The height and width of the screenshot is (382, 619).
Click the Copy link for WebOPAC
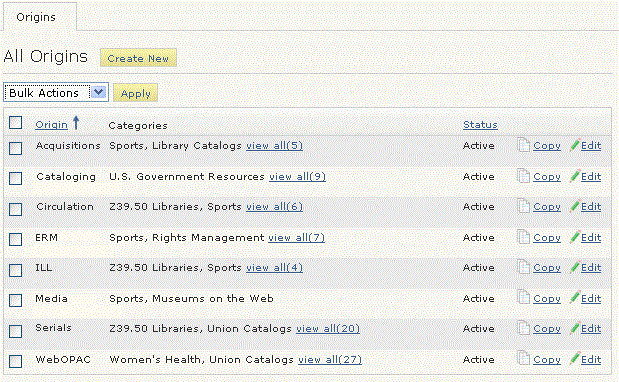point(547,360)
